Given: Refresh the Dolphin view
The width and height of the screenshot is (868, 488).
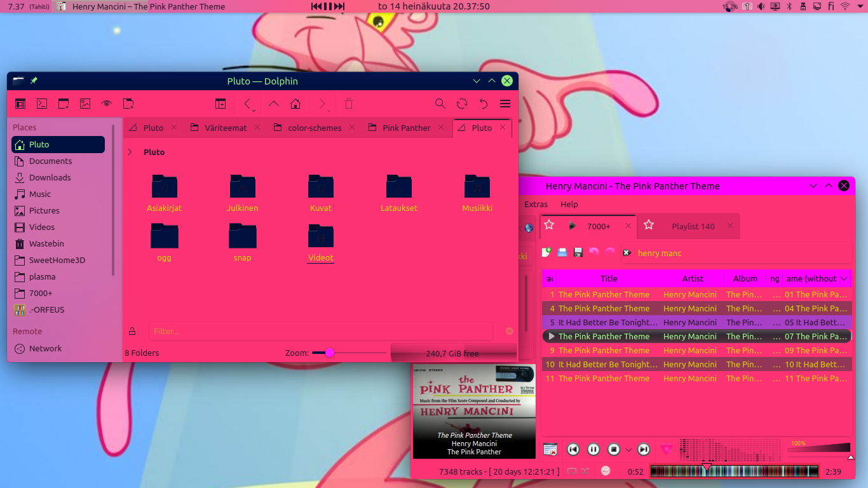Looking at the screenshot, I should click(462, 104).
